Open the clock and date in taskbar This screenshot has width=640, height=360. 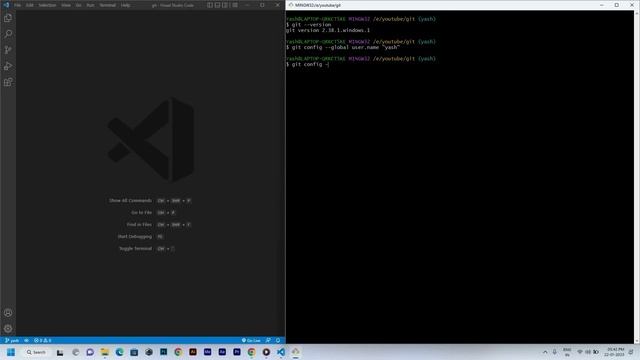tap(615, 352)
